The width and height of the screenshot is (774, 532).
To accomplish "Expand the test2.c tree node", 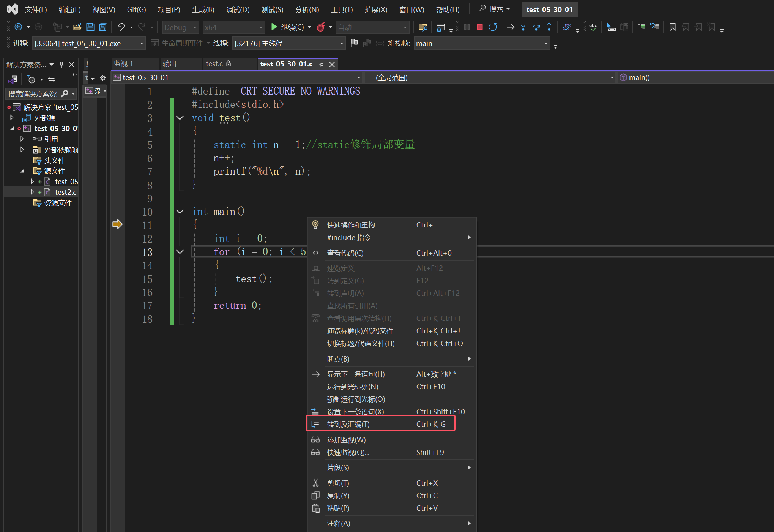I will click(x=32, y=192).
